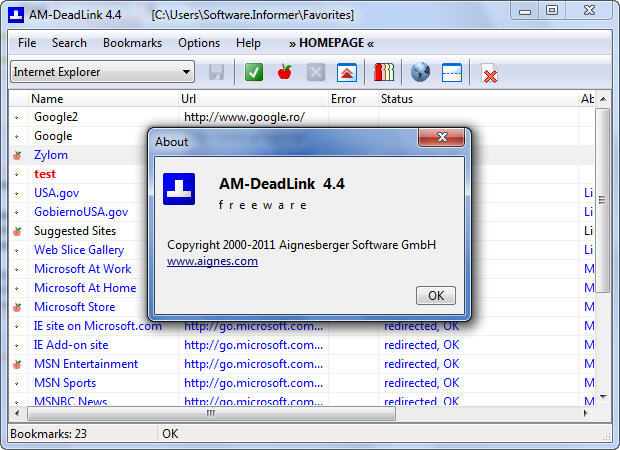Click the delete bookmark red X page icon

pos(489,74)
